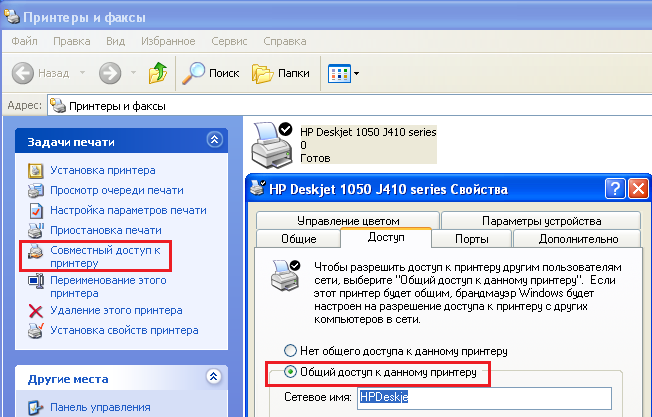Screen dimensions: 652x417
Task: Open the Views dropdown arrow
Action: tap(356, 74)
